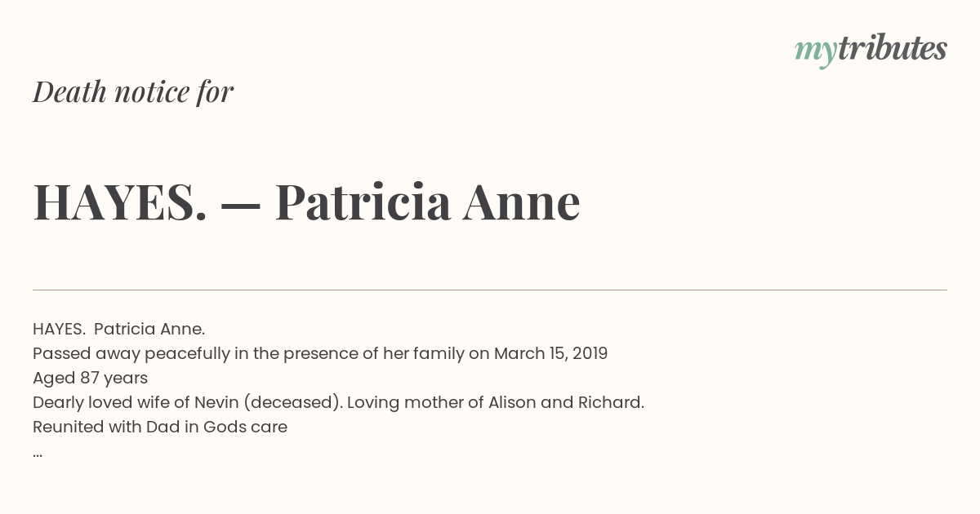This screenshot has width=980, height=514.
Task: Click "Patricia Anne" in the large title
Action: tap(427, 202)
